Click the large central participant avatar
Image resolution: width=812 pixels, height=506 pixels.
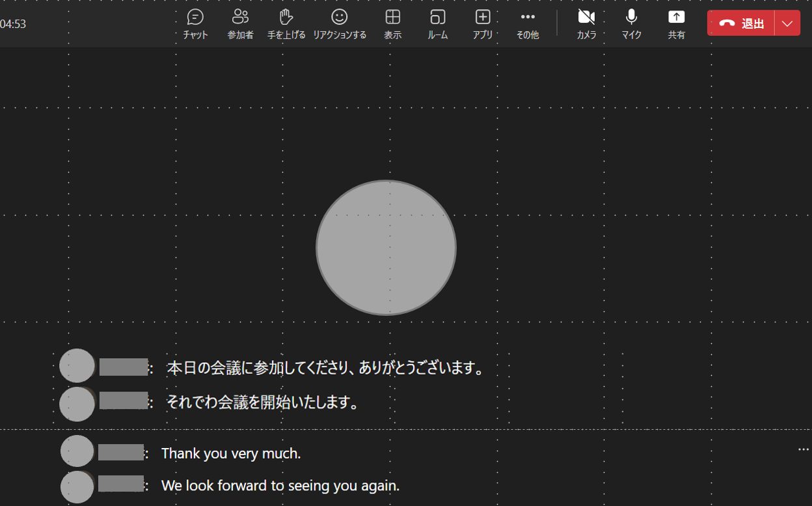click(386, 247)
